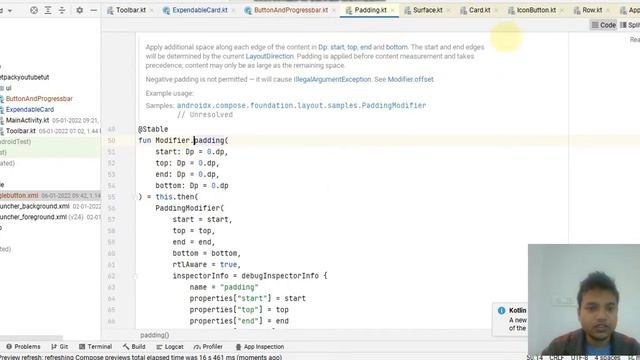Select ButtonAndProgressbar in the project tree
The image size is (640, 360).
39,99
